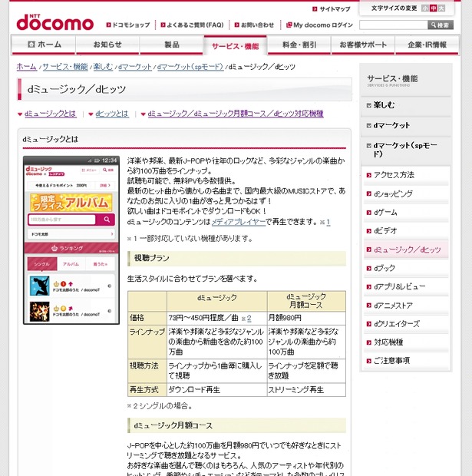Open sidebar サービス・機能 heading
Viewport: 472px width, 476px height.
(x=392, y=81)
